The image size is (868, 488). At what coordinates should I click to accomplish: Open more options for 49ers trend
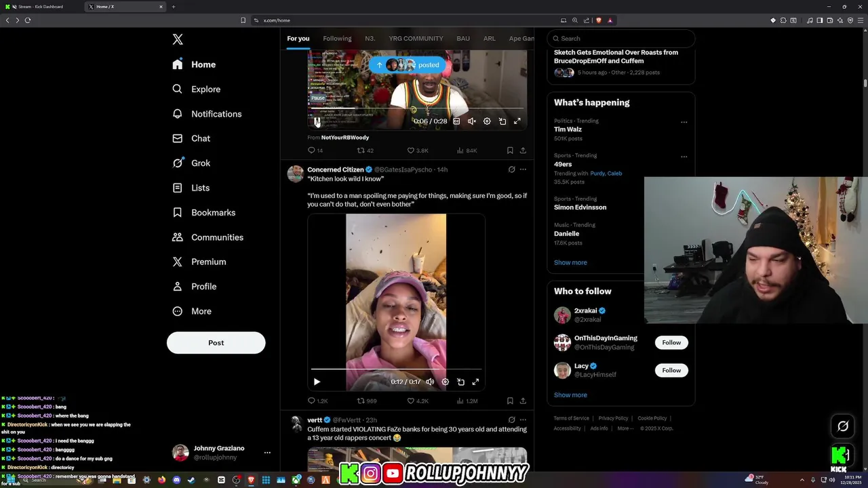(684, 157)
